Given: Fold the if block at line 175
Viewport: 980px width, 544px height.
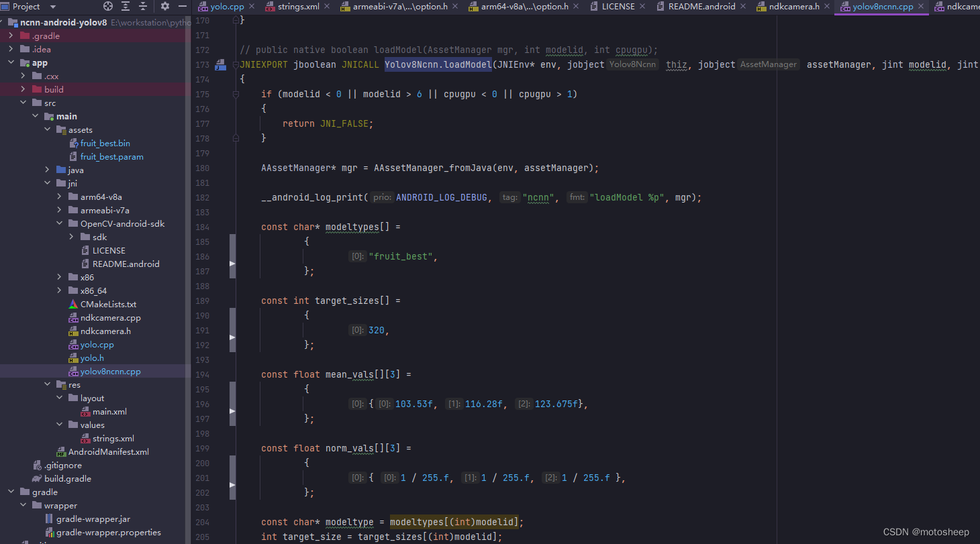Looking at the screenshot, I should (x=236, y=95).
